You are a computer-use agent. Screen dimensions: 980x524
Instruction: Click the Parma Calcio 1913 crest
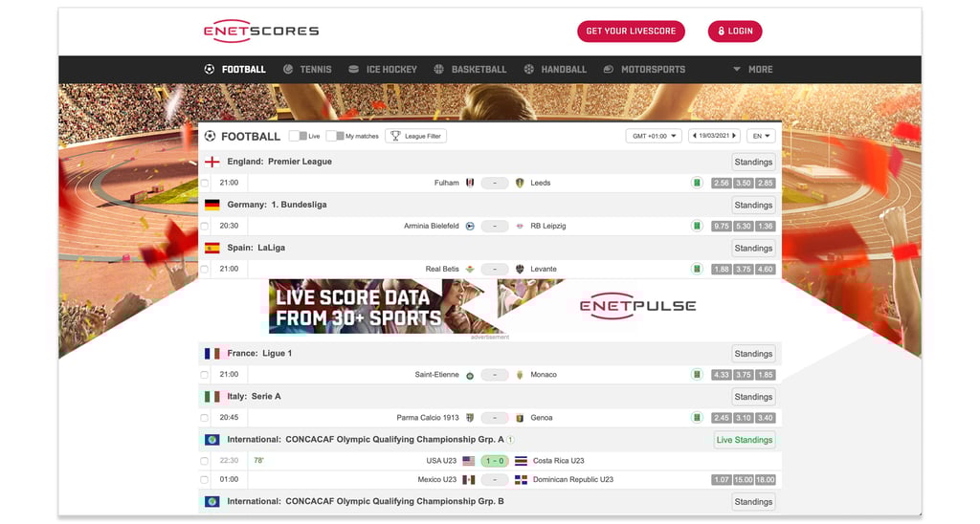pyautogui.click(x=469, y=418)
